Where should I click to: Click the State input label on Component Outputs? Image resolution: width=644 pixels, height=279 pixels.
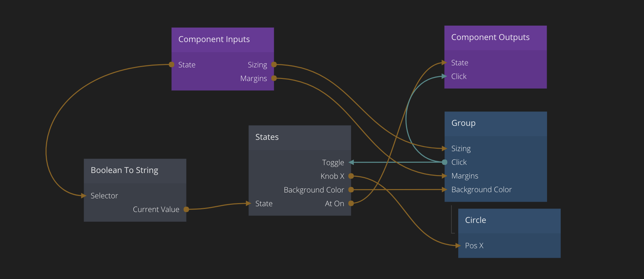click(460, 63)
